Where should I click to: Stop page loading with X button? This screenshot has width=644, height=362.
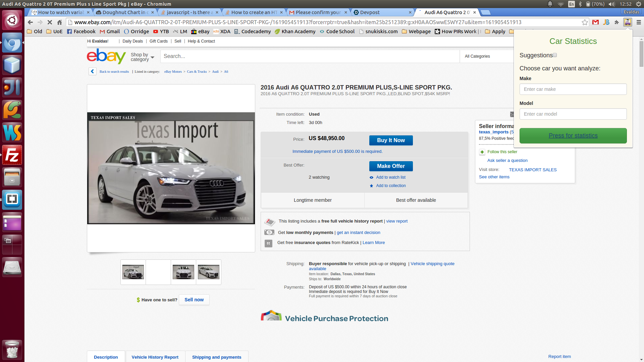(50, 22)
